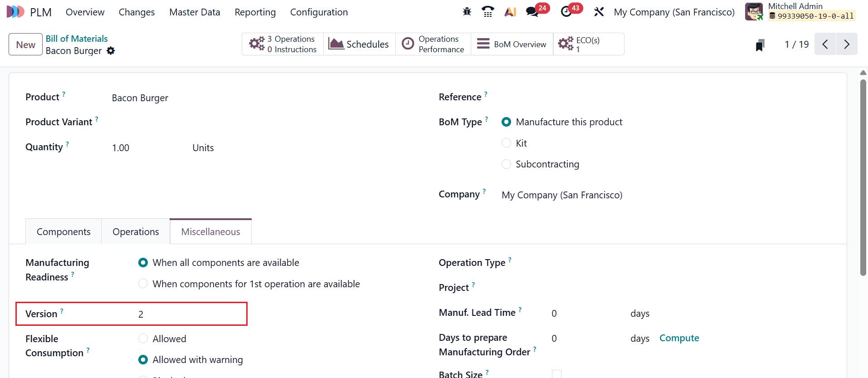Show help tooltip for Product field
Image resolution: width=868 pixels, height=378 pixels.
[64, 94]
